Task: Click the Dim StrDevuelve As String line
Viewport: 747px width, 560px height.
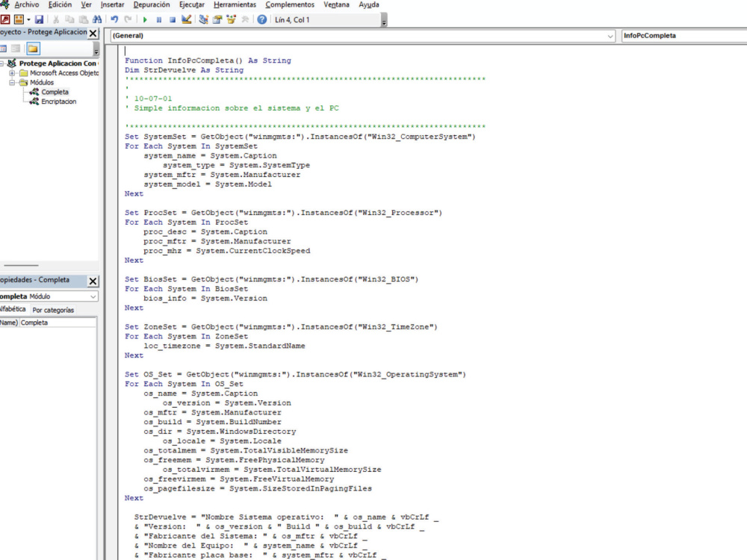Action: point(184,70)
